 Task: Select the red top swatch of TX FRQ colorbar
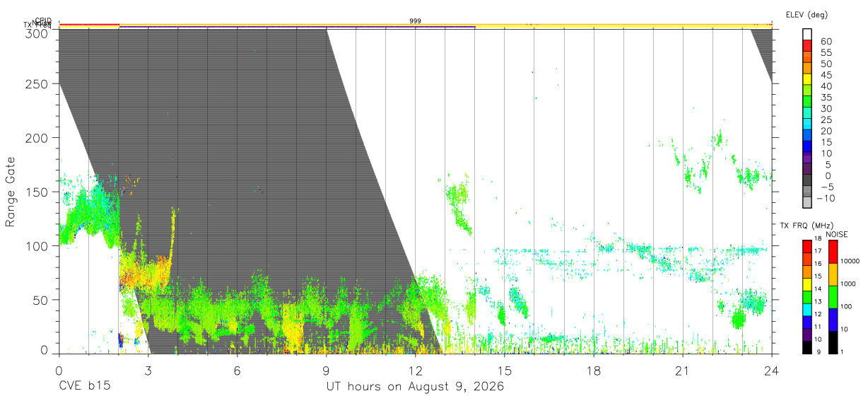[x=807, y=246]
